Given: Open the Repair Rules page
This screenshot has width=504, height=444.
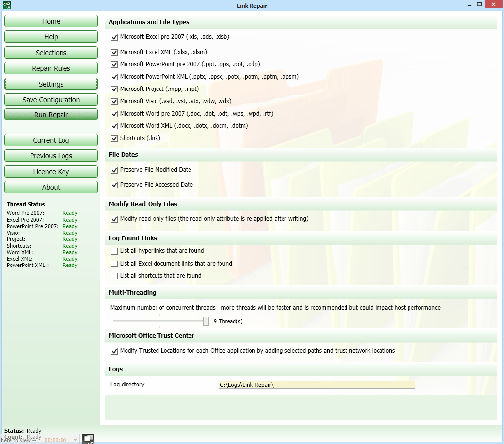Looking at the screenshot, I should [x=51, y=68].
